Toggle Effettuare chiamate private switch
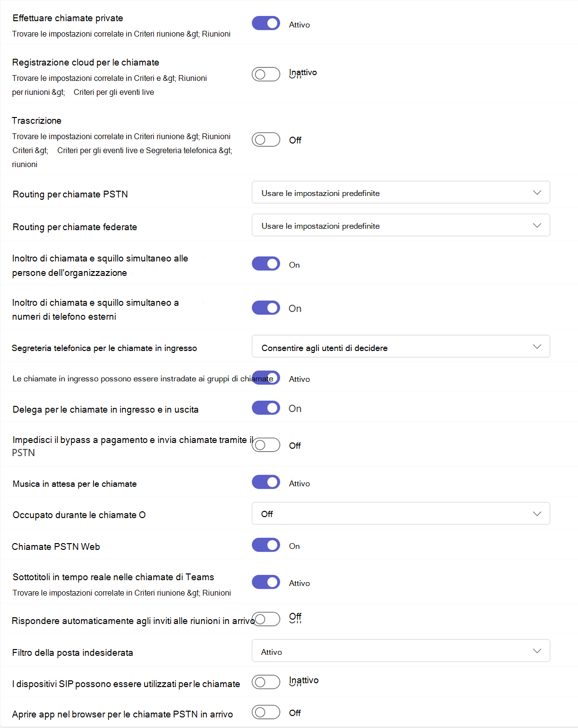This screenshot has height=728, width=578. [x=266, y=23]
